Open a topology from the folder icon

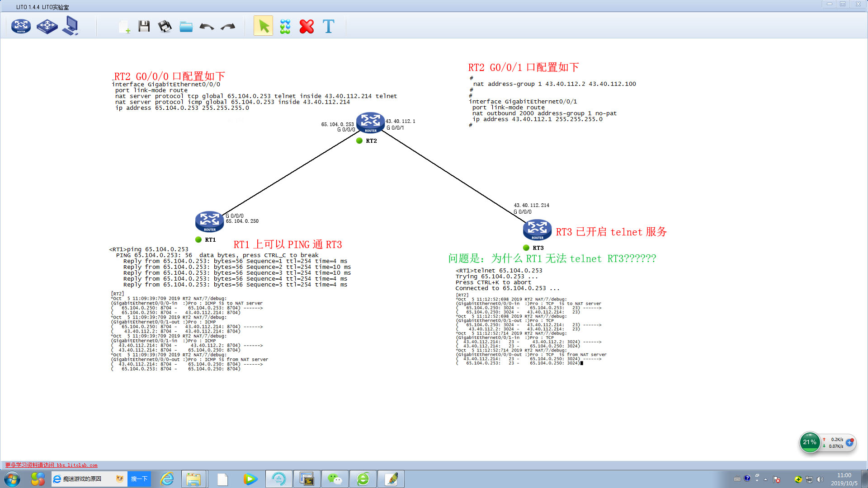pyautogui.click(x=186, y=27)
